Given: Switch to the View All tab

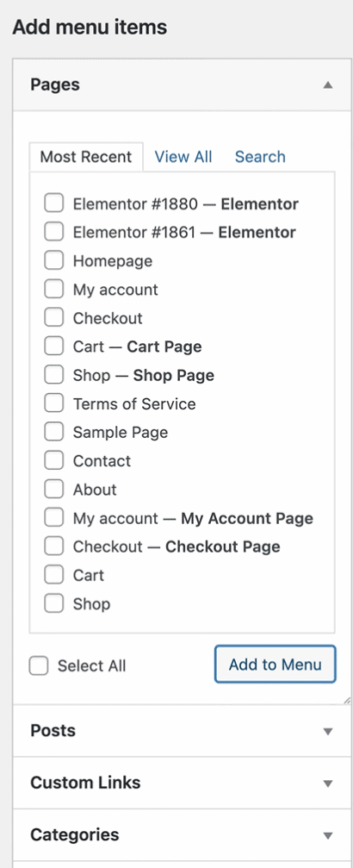Looking at the screenshot, I should pos(183,157).
